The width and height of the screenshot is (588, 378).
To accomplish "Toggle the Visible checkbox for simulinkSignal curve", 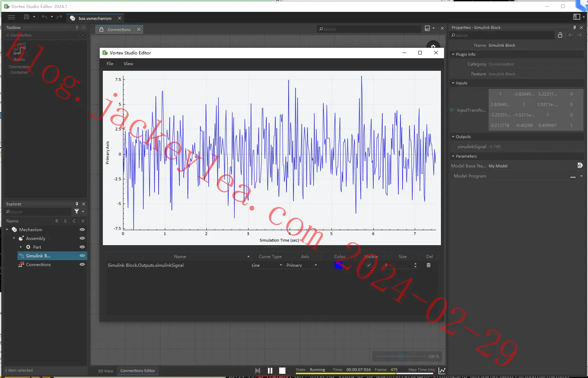I will 369,265.
